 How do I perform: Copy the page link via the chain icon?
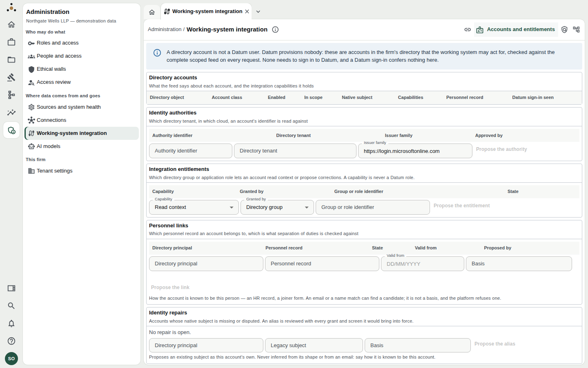(x=468, y=29)
